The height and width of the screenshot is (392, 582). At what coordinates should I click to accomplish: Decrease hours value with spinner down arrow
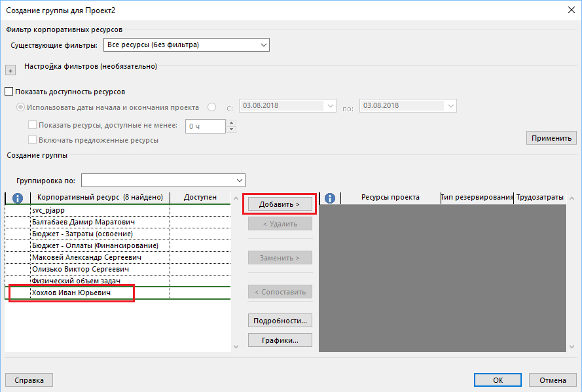click(x=231, y=130)
